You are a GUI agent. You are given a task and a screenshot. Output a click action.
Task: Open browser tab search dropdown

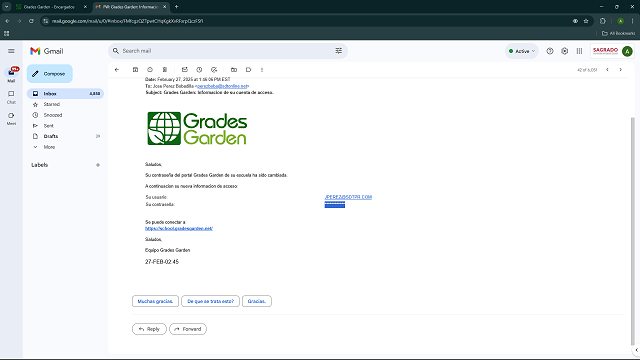pos(7,7)
